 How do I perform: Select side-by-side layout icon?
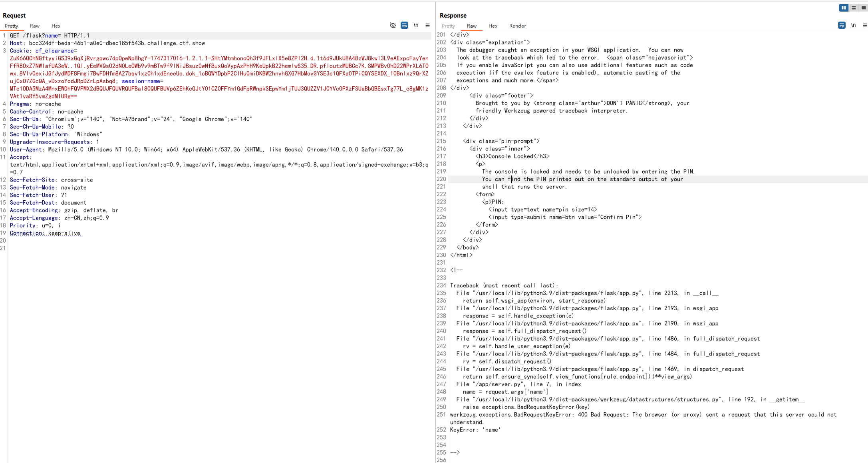coord(843,8)
